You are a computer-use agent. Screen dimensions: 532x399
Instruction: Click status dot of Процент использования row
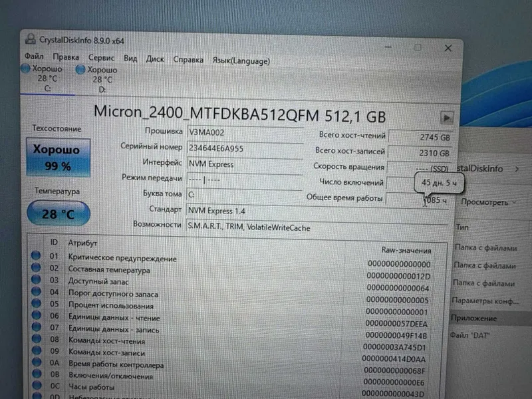coord(37,303)
